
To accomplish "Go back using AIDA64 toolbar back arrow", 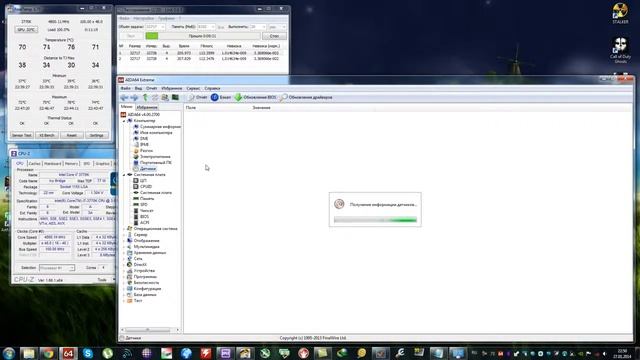I will tap(124, 98).
